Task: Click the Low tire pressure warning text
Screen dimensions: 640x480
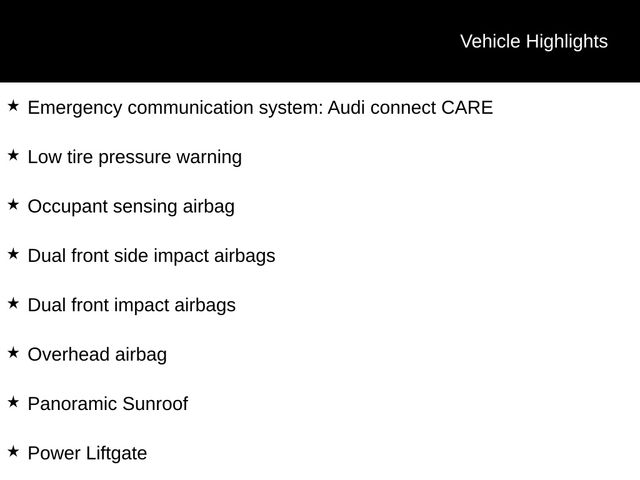Action: point(134,157)
